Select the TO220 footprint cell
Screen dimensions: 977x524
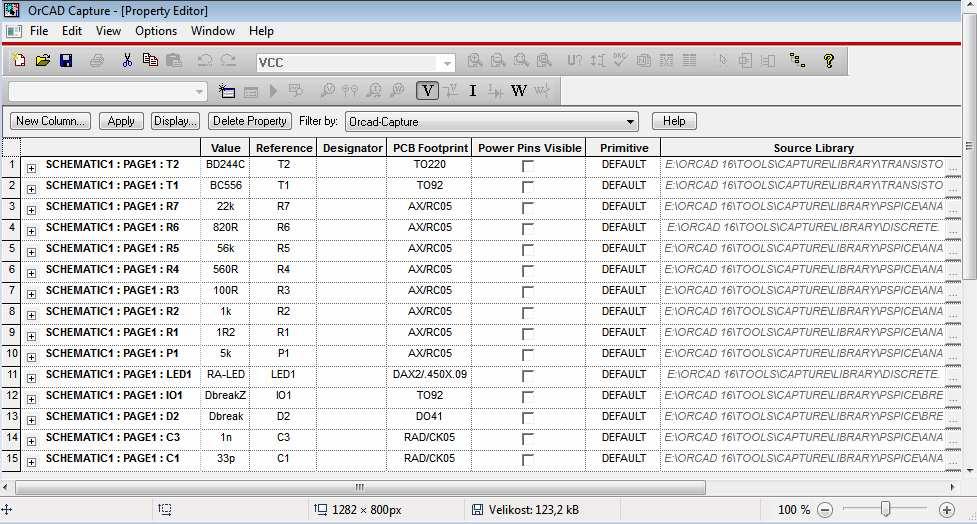click(x=429, y=164)
